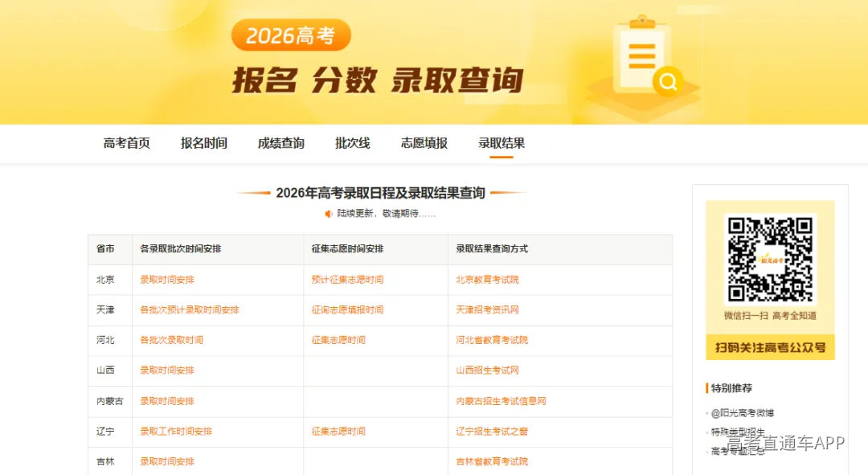Select the 志愿填报 tab
868x475 pixels.
[x=424, y=143]
